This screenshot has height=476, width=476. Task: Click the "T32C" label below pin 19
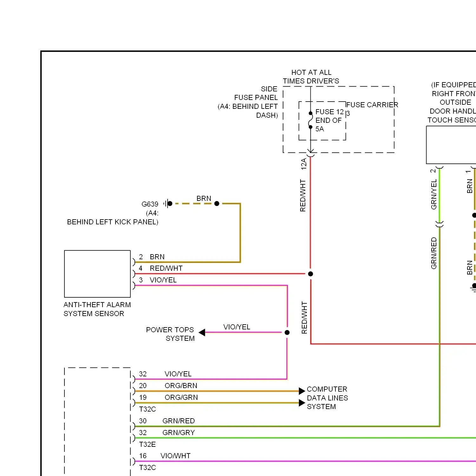[x=148, y=409]
